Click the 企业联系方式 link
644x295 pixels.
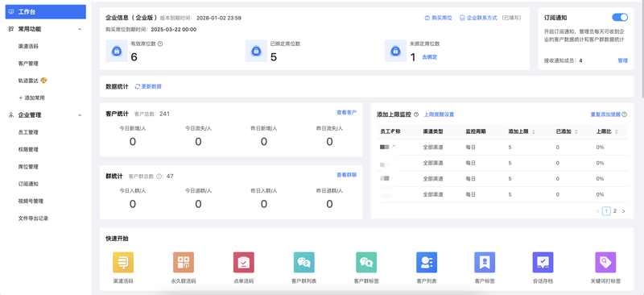pos(481,18)
